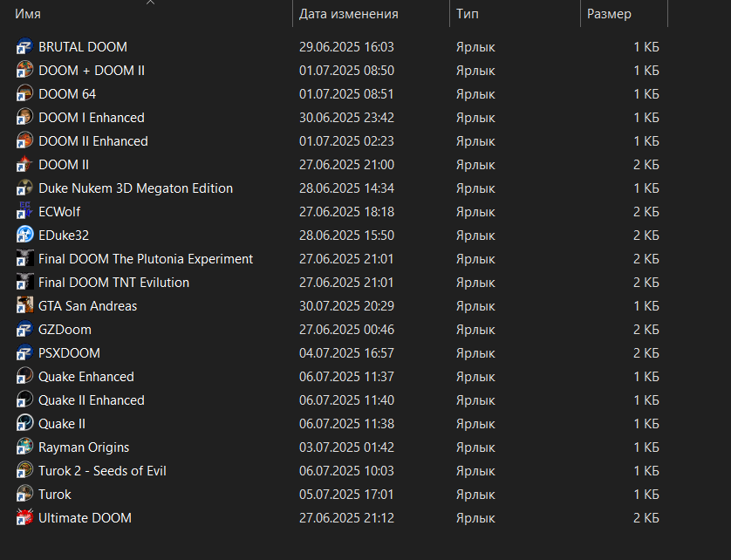Click the file name Rayman Origins
Screen dimensions: 731x560
click(x=84, y=447)
